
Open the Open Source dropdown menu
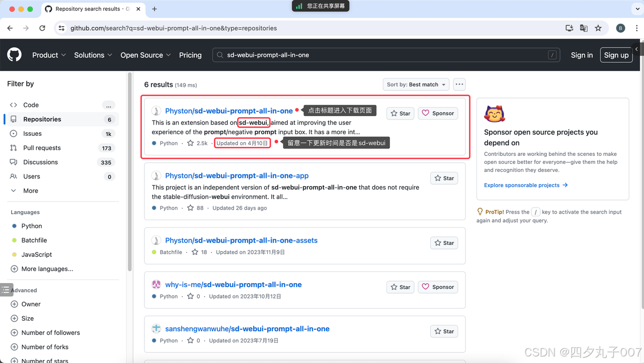coord(145,55)
